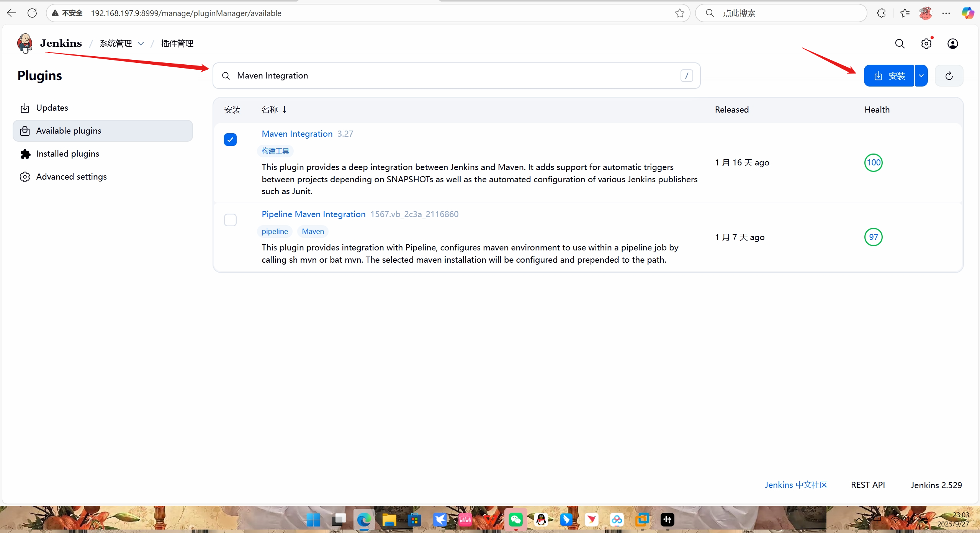980x533 pixels.
Task: Uncheck Maven Integration plugin checkbox
Action: [230, 139]
